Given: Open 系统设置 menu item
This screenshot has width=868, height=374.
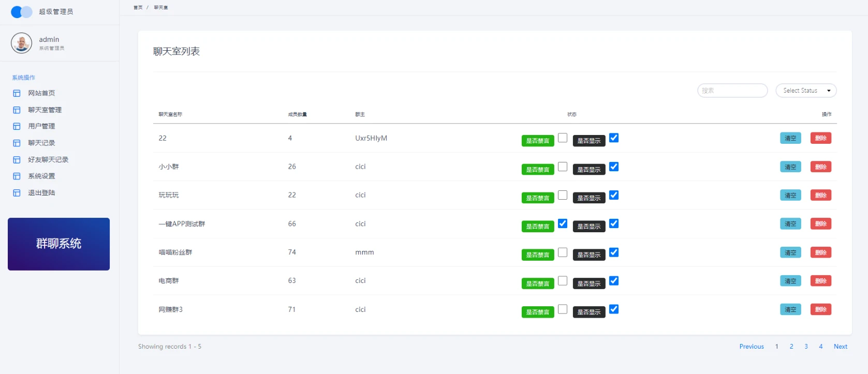Looking at the screenshot, I should (x=41, y=176).
